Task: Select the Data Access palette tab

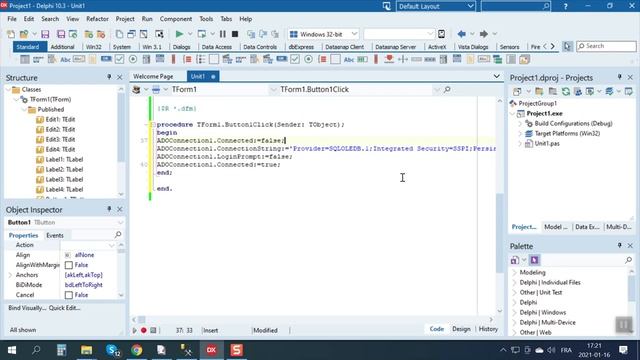Action: pyautogui.click(x=216, y=47)
